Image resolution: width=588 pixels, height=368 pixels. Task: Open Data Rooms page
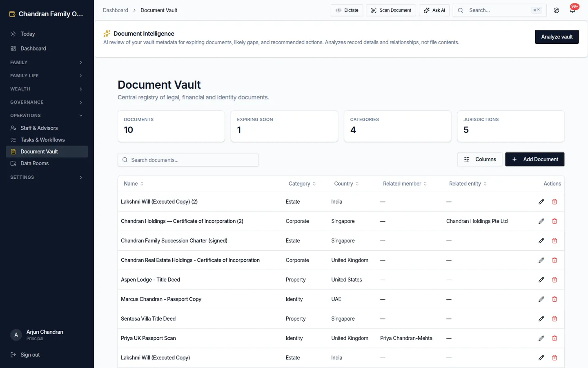(47, 163)
